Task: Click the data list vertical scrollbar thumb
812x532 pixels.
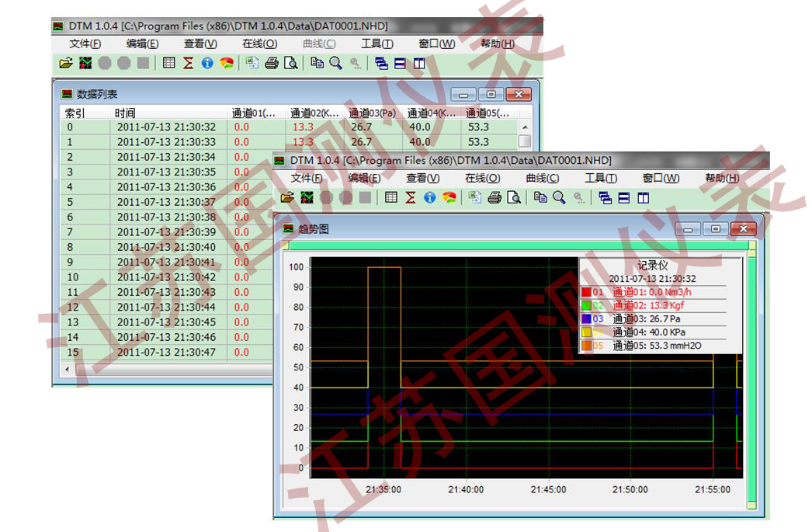Action: [525, 141]
